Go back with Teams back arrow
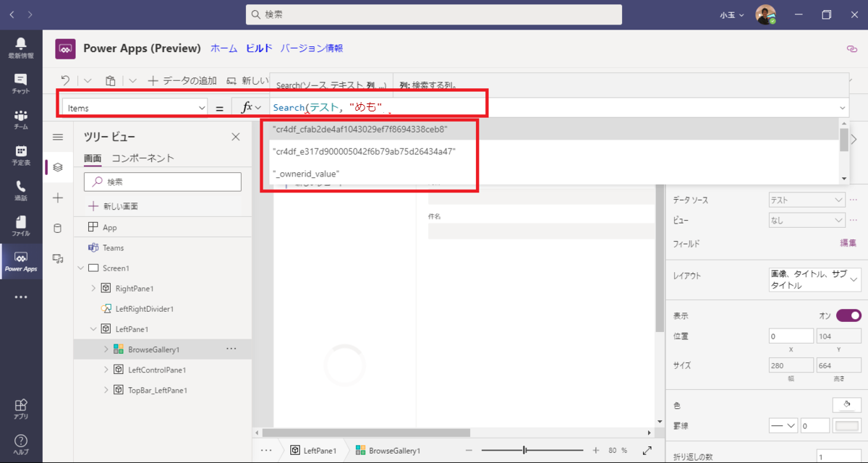868x463 pixels. (x=12, y=14)
